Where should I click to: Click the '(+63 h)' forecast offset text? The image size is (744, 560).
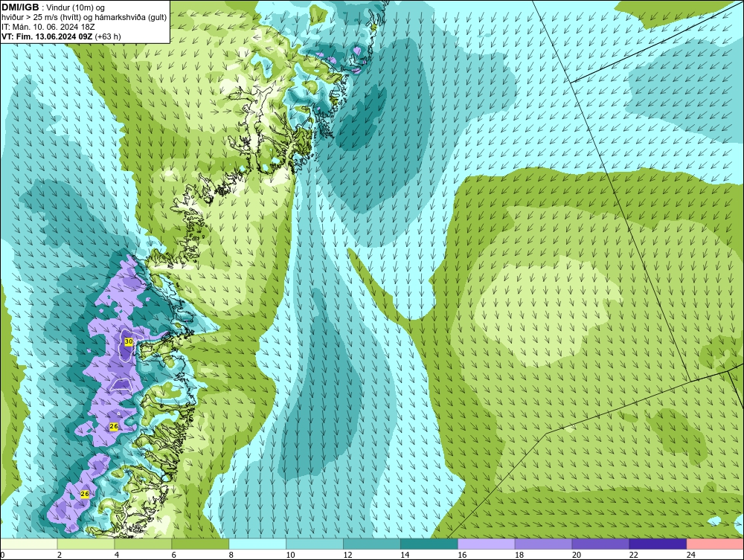(x=108, y=36)
